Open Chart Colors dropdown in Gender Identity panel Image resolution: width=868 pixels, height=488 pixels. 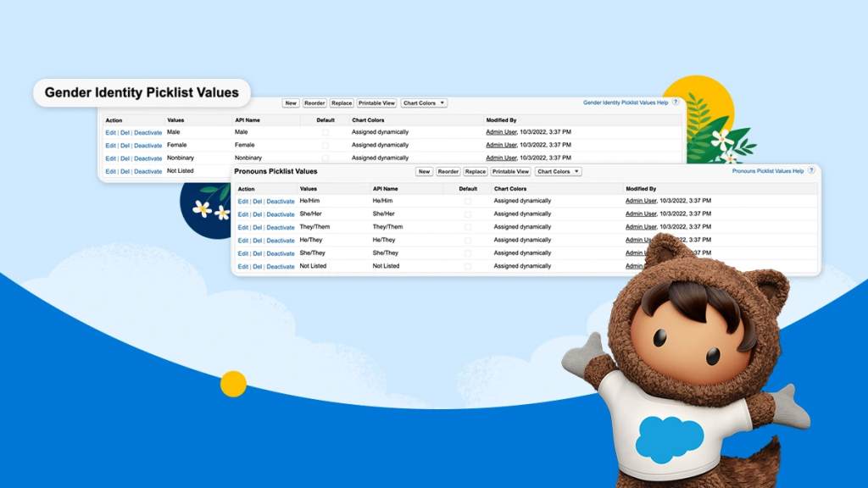424,103
